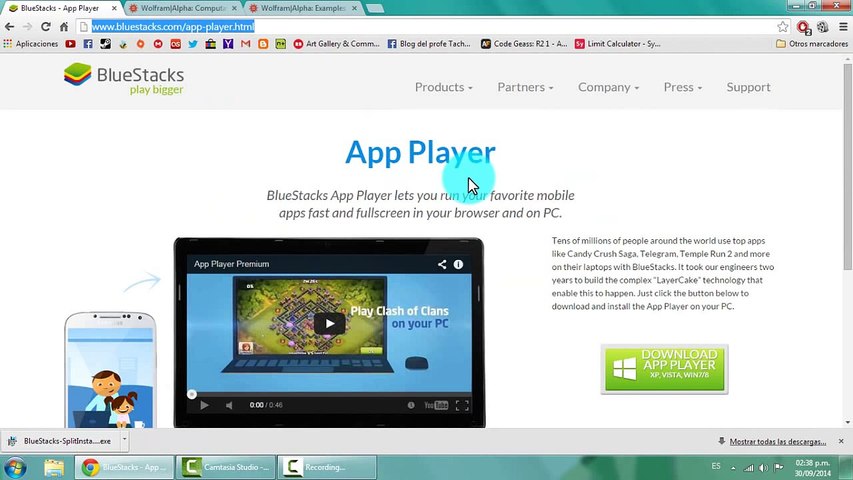Image resolution: width=853 pixels, height=480 pixels.
Task: Open the orange Blogger bookmark
Action: pos(263,44)
